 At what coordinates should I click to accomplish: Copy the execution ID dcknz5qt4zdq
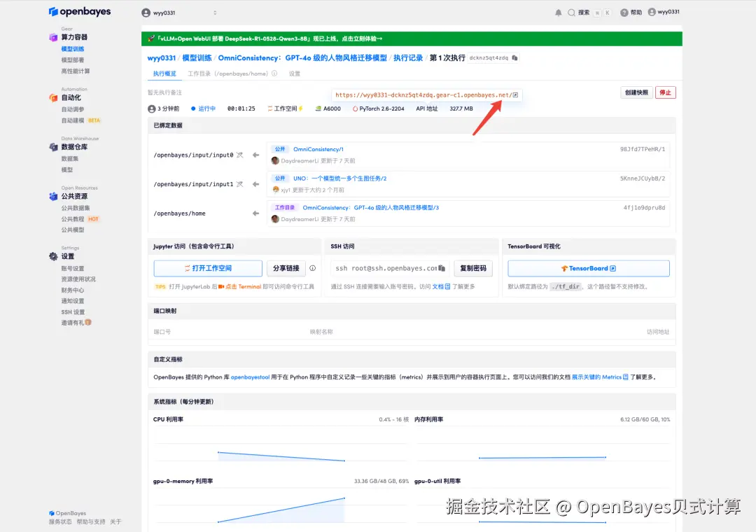515,58
